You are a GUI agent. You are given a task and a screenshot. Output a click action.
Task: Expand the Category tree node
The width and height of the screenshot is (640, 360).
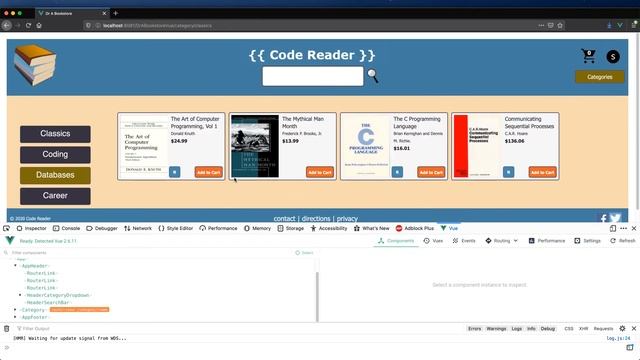click(x=16, y=310)
